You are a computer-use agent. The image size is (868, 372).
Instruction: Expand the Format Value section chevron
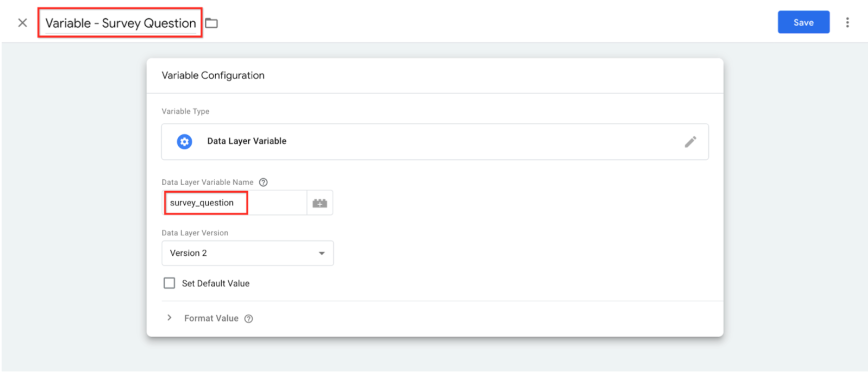coord(169,318)
